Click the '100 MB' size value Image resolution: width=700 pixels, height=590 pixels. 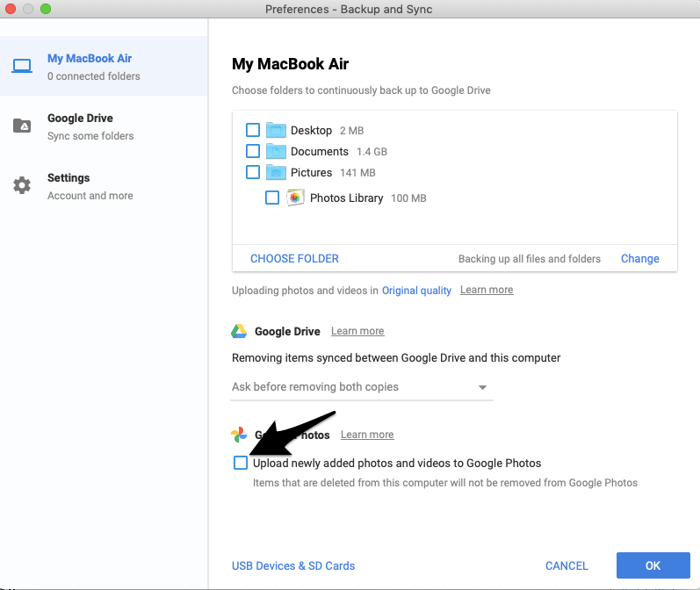[408, 198]
